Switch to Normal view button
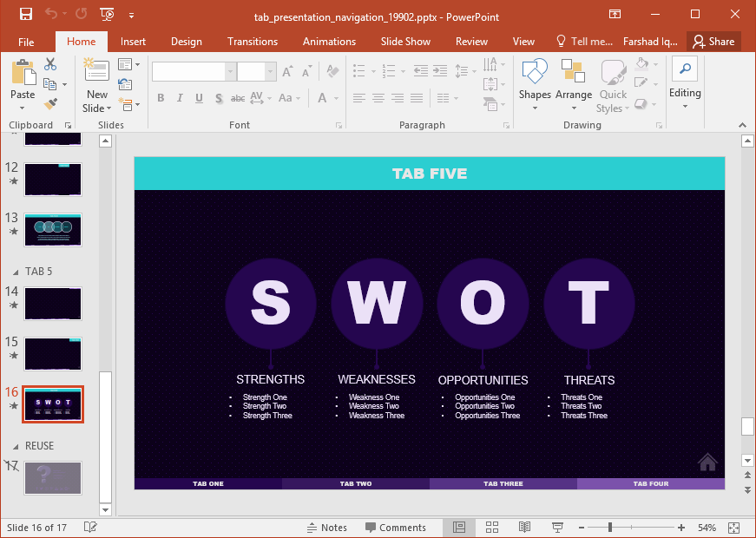 click(459, 528)
